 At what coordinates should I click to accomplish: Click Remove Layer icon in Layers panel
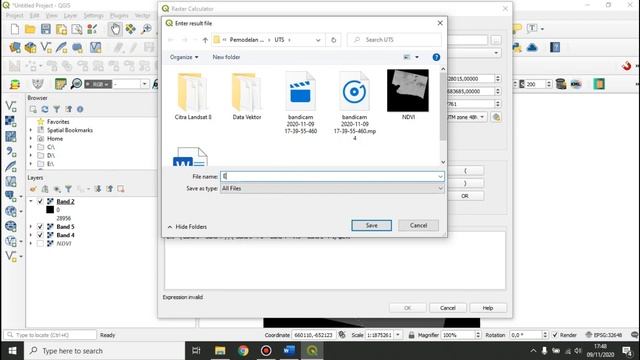click(121, 189)
